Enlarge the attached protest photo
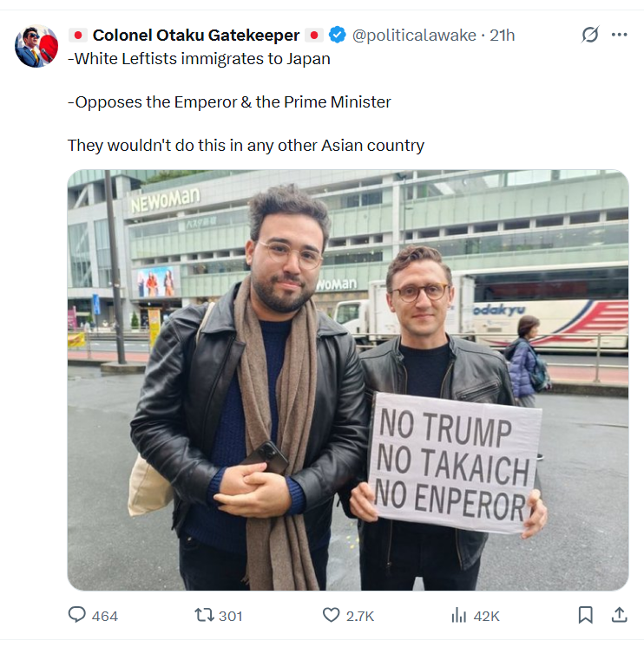This screenshot has width=644, height=647. pos(348,380)
